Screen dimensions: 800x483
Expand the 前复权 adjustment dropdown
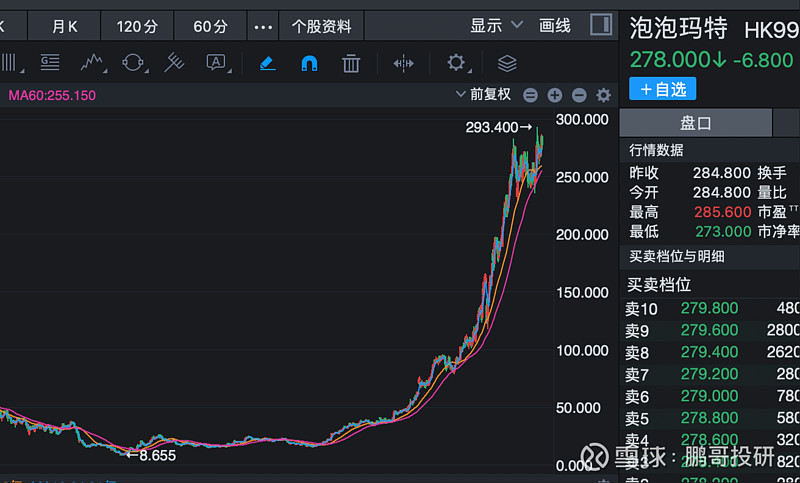point(483,94)
